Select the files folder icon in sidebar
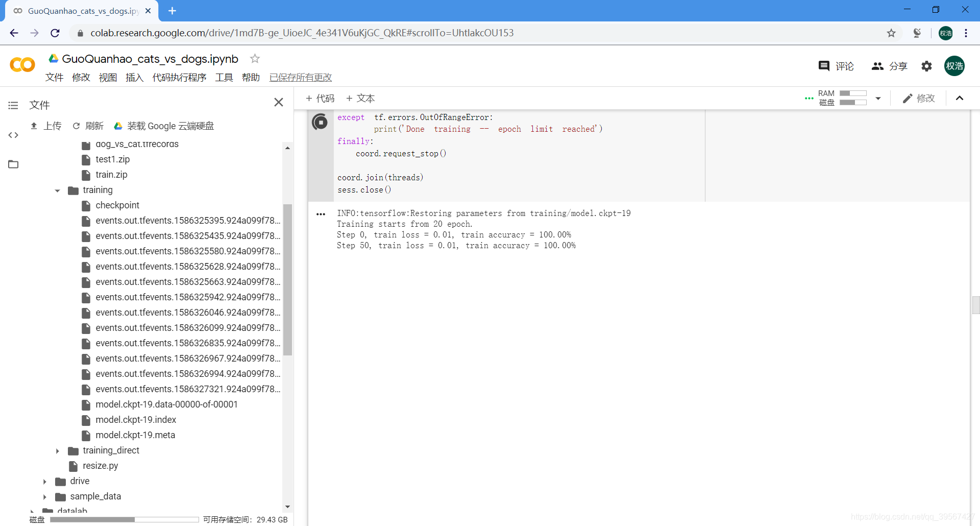 [x=13, y=164]
